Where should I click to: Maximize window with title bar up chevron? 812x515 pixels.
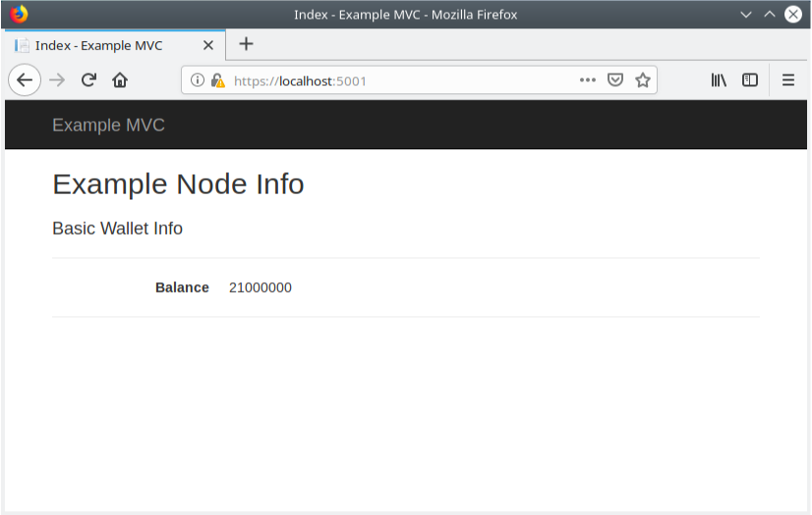click(770, 15)
